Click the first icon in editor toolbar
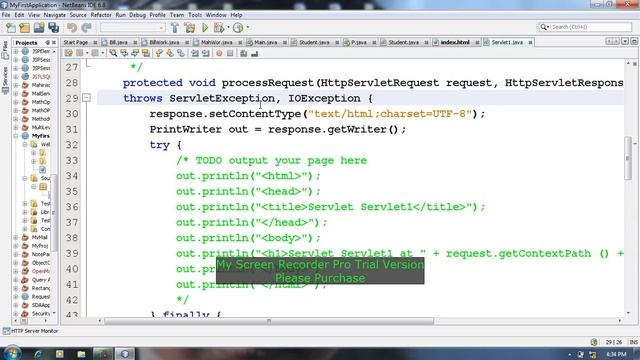Screen dimensions: 640x360 [68, 53]
